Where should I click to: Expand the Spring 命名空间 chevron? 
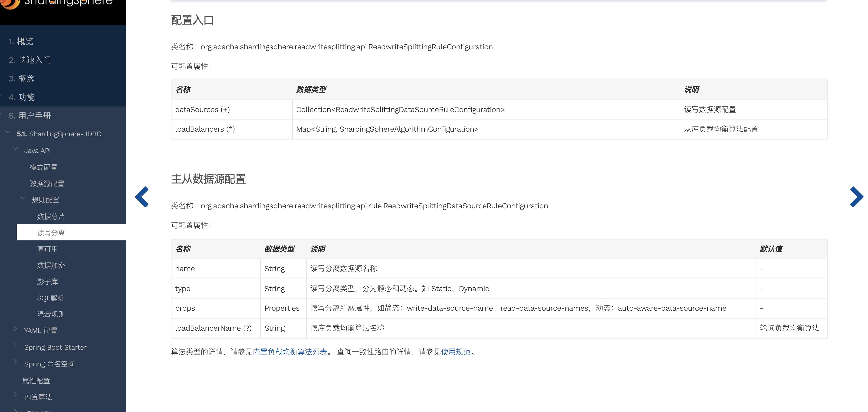15,362
